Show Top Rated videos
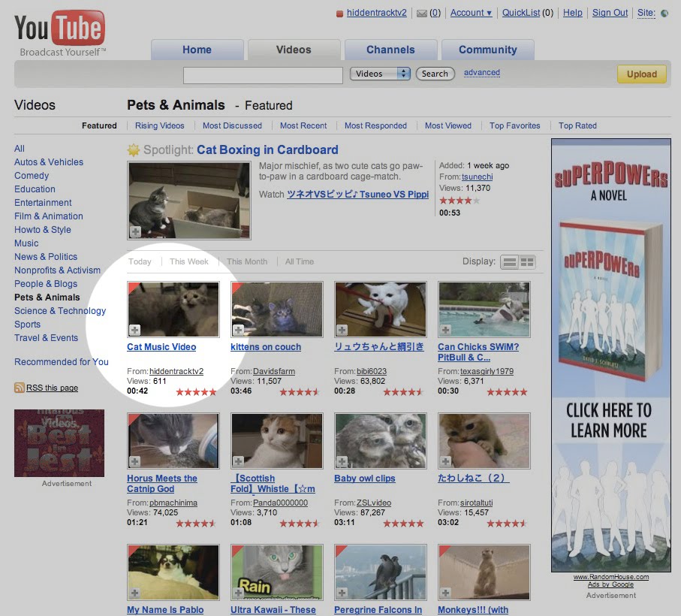The width and height of the screenshot is (681, 616). coord(577,125)
